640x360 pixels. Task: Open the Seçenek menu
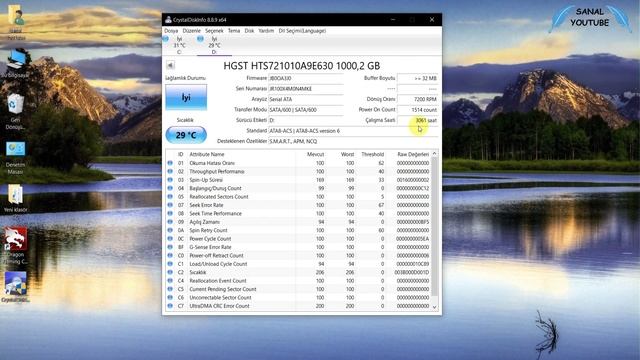click(214, 31)
